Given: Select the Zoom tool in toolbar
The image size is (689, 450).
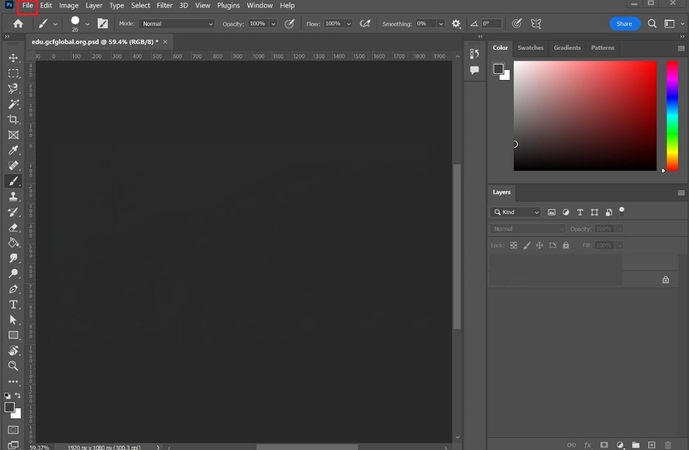Looking at the screenshot, I should 13,366.
